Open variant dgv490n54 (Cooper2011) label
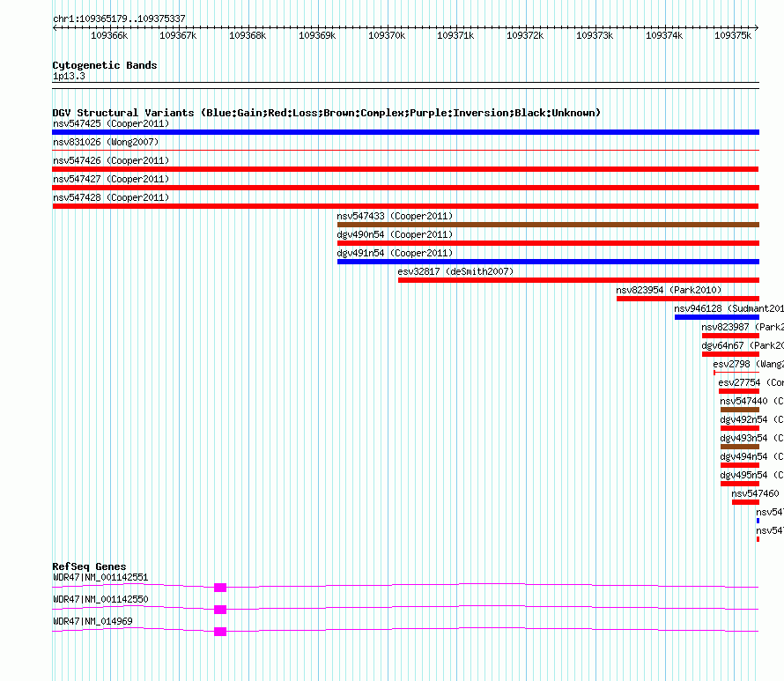The width and height of the screenshot is (784, 681). coord(395,234)
